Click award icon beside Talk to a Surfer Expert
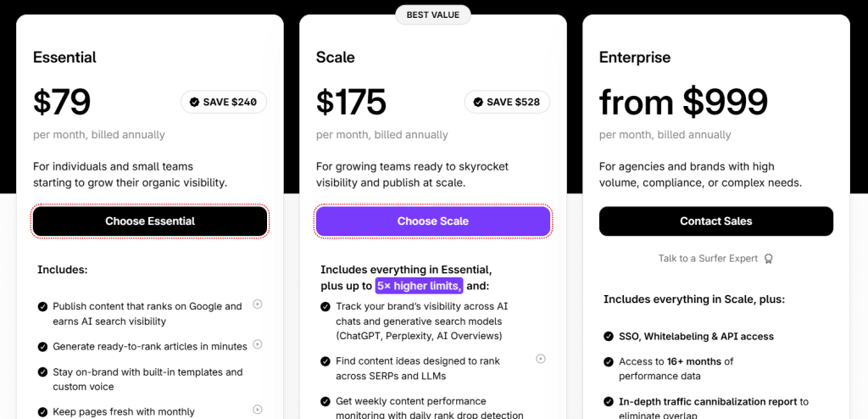 [769, 259]
